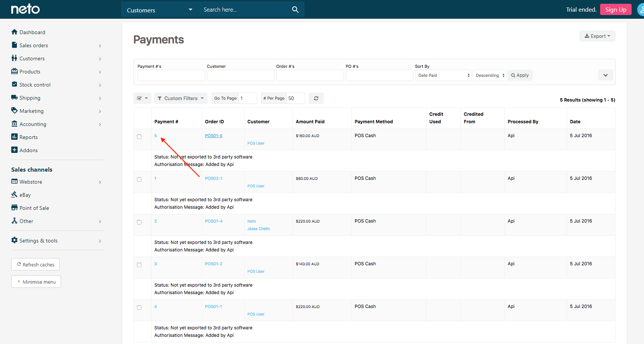Expand the Sales orders submenu arrow
Image resolution: width=644 pixels, height=344 pixels.
[100, 46]
